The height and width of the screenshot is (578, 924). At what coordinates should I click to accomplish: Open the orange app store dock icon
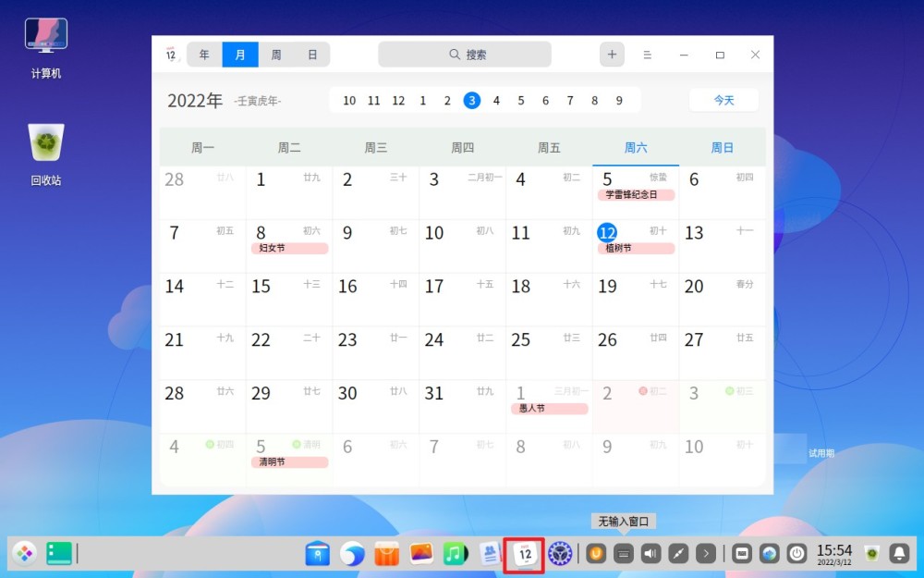tap(386, 553)
